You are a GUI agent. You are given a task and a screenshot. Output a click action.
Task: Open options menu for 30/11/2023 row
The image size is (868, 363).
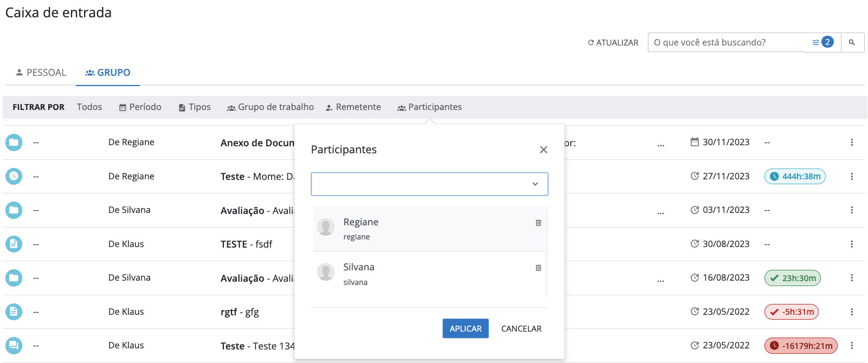tap(851, 142)
